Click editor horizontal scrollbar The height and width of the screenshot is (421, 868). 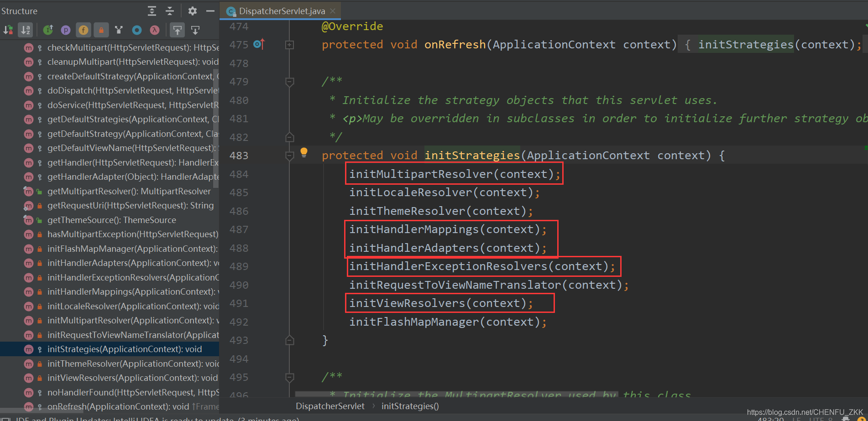click(x=456, y=394)
